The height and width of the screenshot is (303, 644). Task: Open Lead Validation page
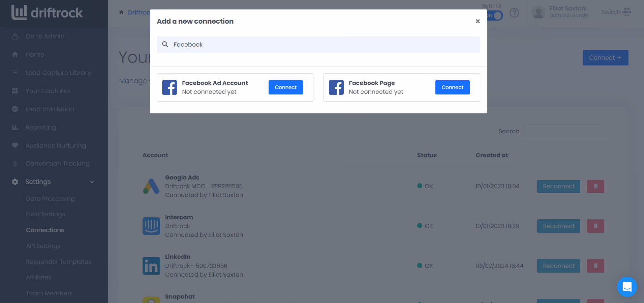50,109
